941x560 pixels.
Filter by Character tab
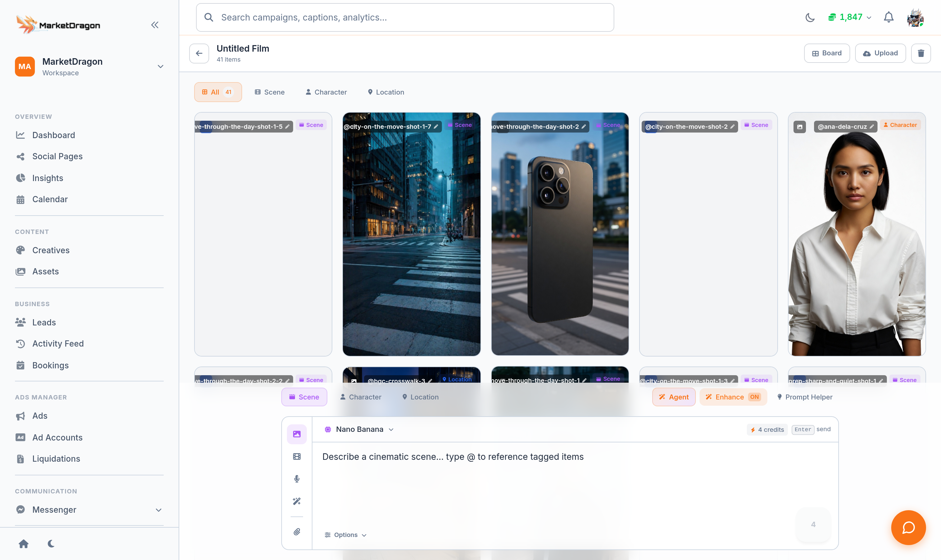(326, 92)
